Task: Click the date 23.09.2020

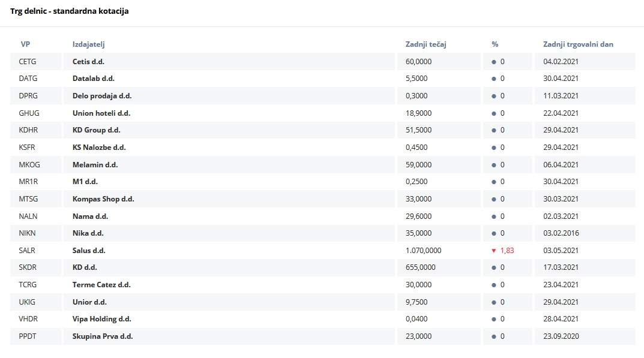Action: [x=561, y=336]
